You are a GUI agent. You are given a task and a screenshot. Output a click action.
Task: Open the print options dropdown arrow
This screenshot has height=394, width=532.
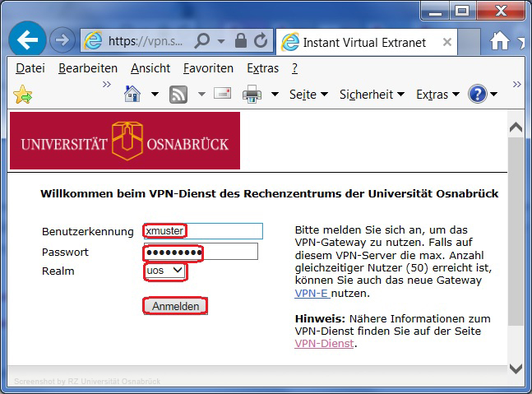(x=275, y=94)
